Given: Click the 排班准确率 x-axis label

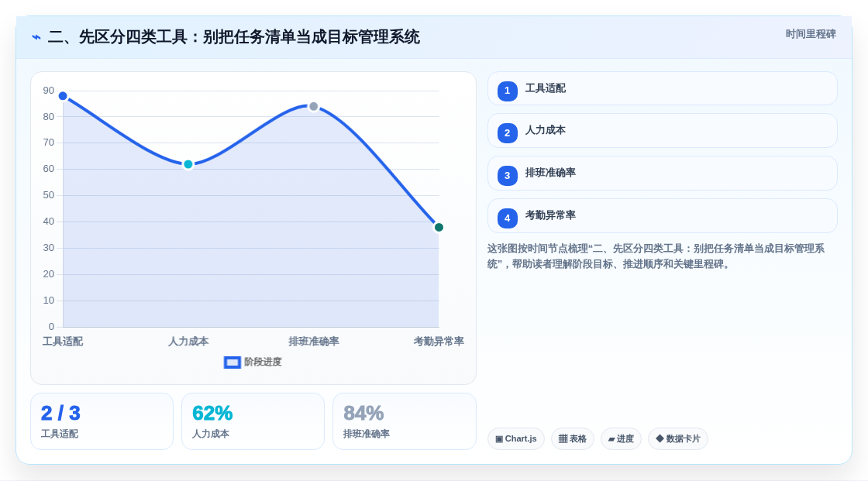Looking at the screenshot, I should 314,342.
